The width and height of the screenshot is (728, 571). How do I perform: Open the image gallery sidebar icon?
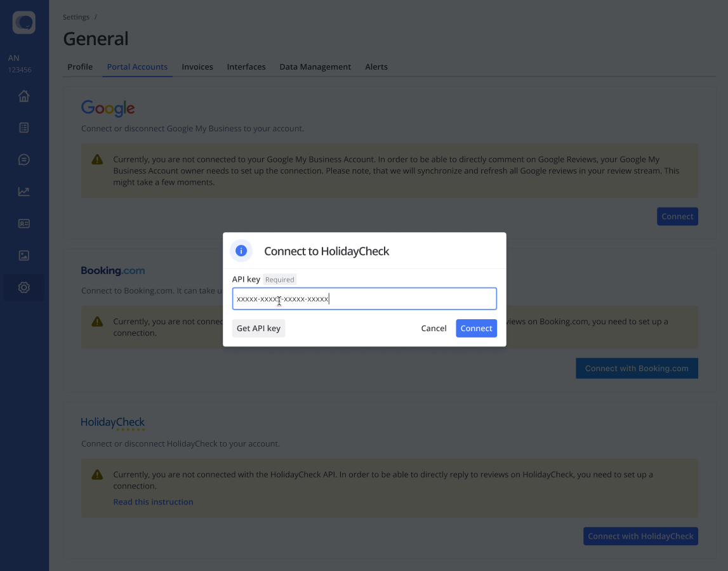tap(23, 255)
